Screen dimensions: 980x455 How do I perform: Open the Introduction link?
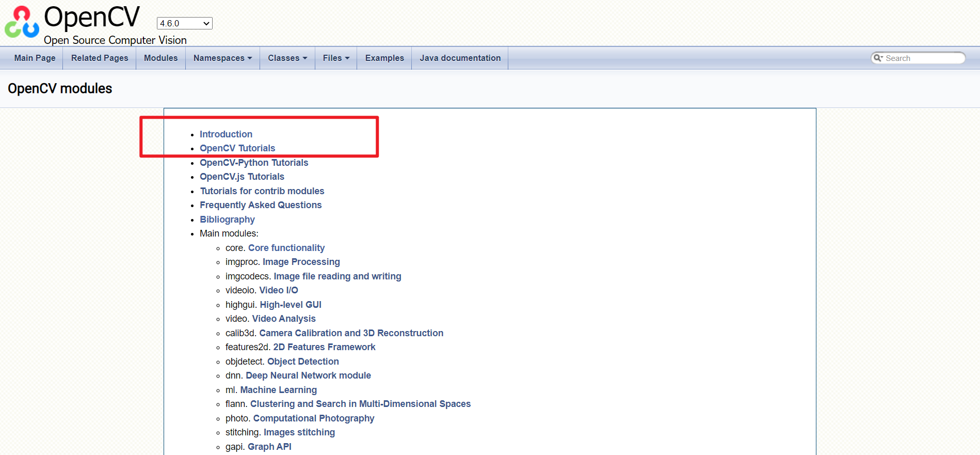(x=226, y=134)
